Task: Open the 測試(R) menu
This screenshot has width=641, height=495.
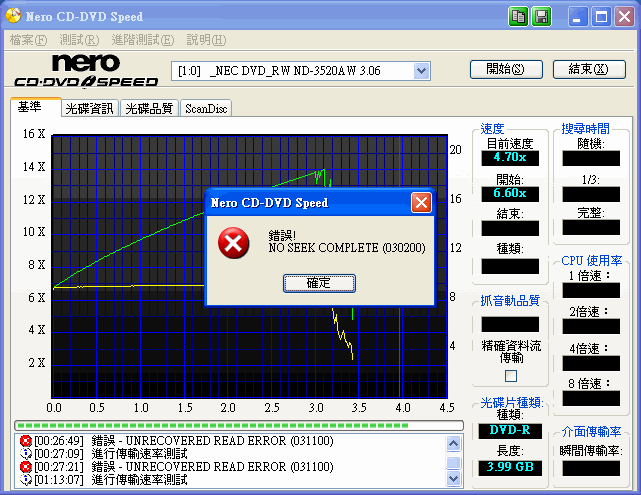Action: pyautogui.click(x=79, y=40)
